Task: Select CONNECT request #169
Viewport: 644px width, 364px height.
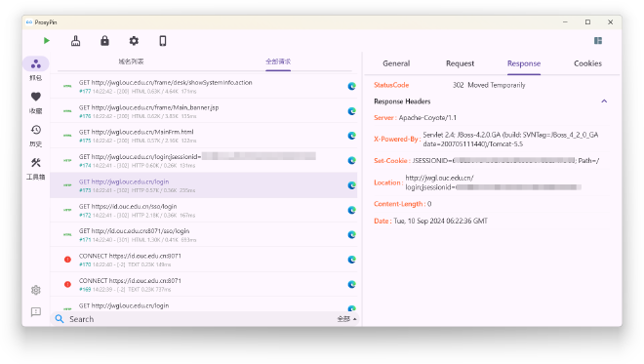Action: tap(204, 284)
